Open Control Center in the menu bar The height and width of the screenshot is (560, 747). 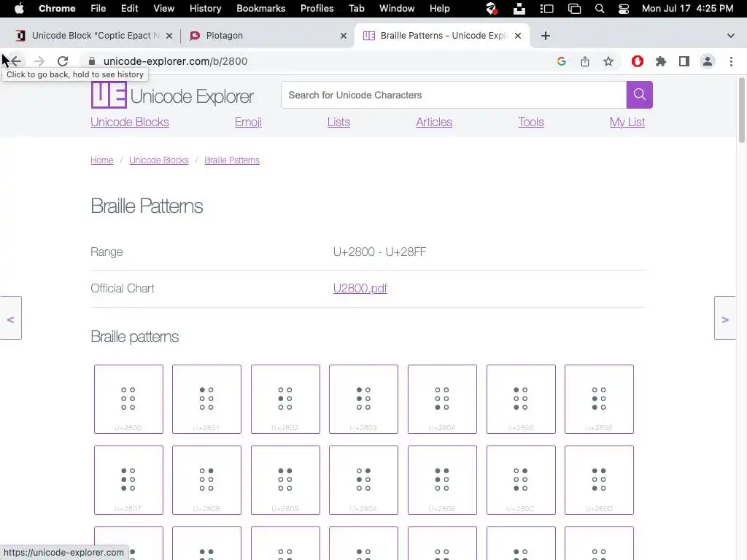[624, 9]
